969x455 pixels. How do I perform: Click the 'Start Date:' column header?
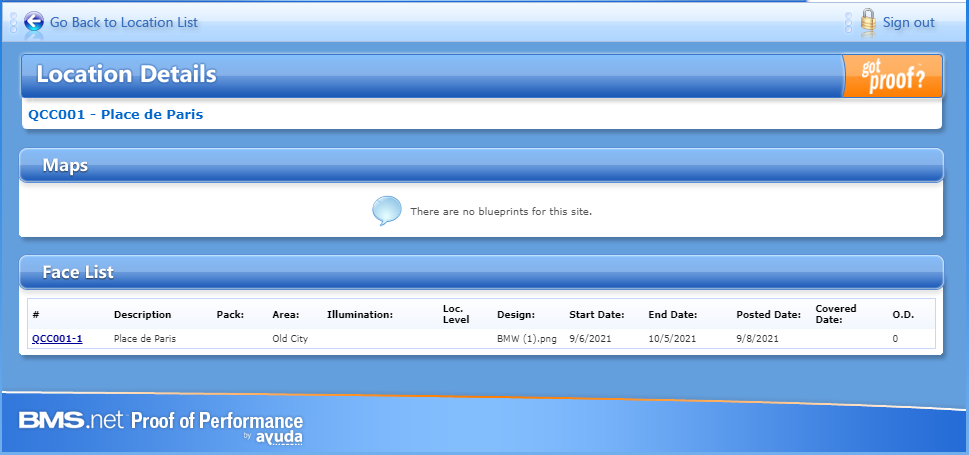pyautogui.click(x=596, y=315)
